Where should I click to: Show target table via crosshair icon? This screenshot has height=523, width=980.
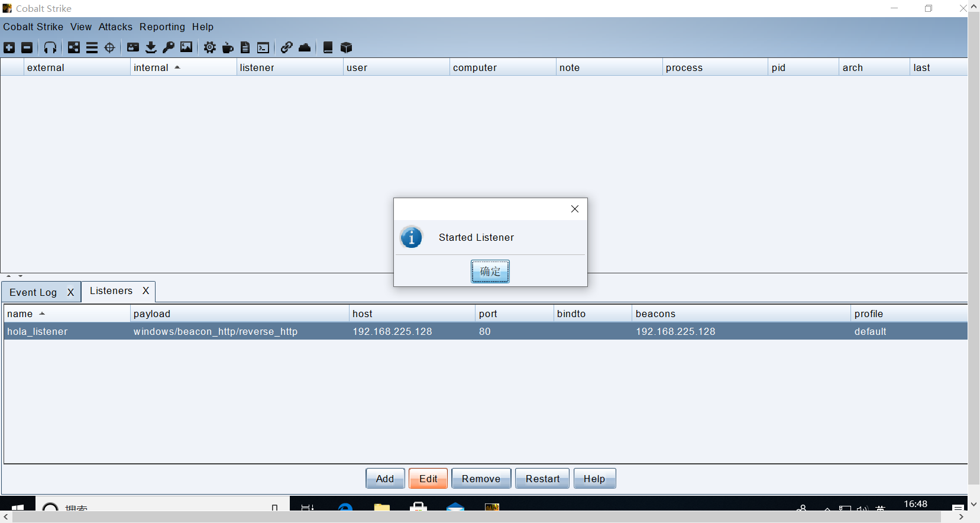pos(109,48)
